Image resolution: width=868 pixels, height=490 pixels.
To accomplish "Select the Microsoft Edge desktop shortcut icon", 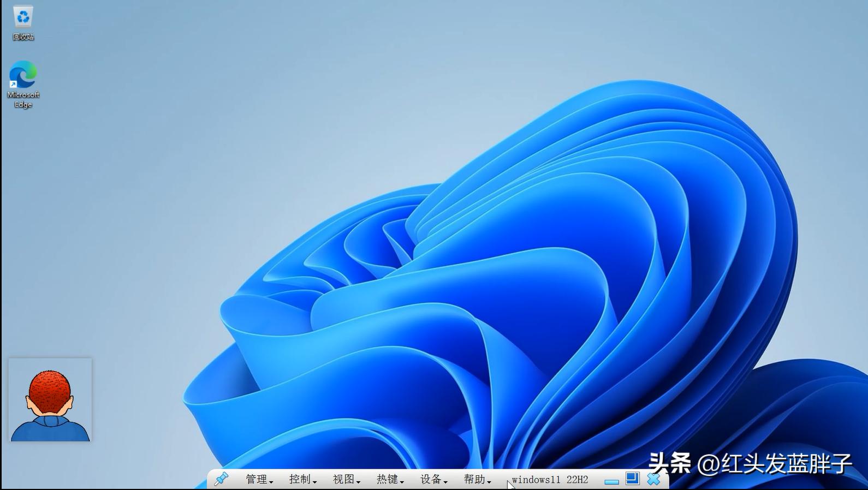I will (23, 75).
